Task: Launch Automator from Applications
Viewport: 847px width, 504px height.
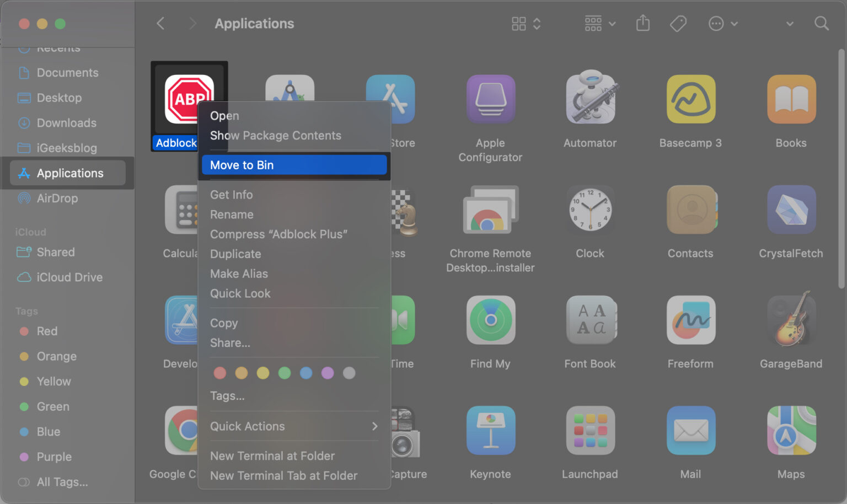Action: [589, 99]
